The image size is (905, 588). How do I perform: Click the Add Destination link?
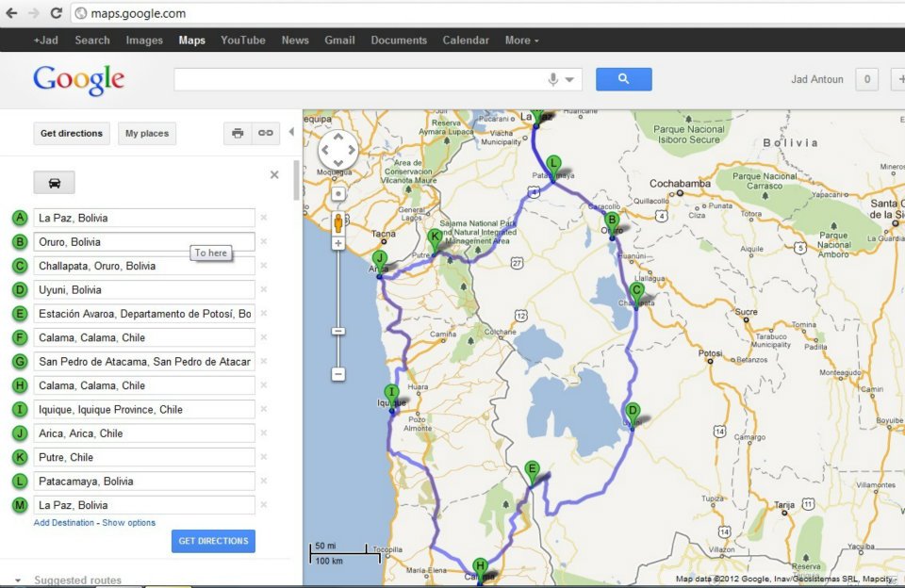64,523
